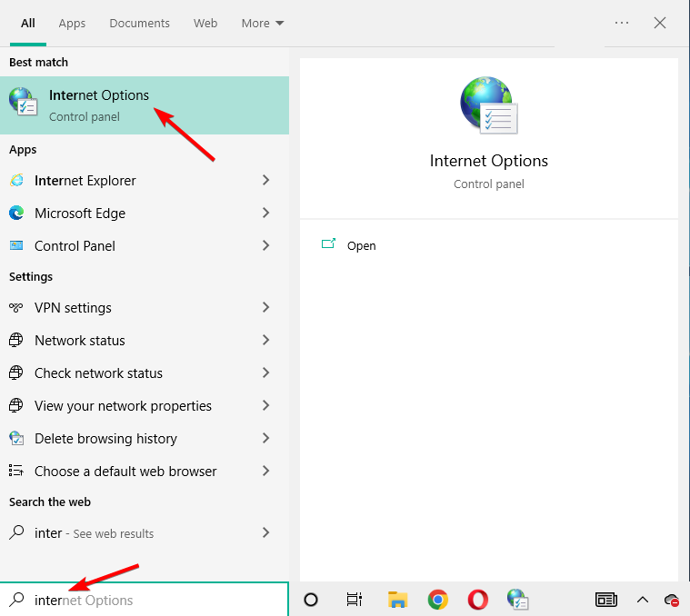Click the VPN settings icon
690x616 pixels.
point(16,307)
